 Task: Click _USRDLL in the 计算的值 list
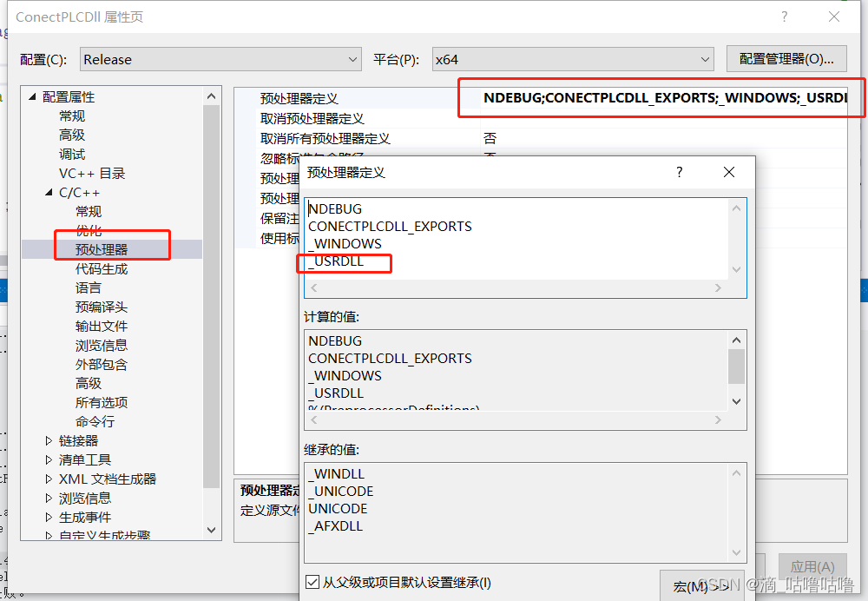coord(336,393)
